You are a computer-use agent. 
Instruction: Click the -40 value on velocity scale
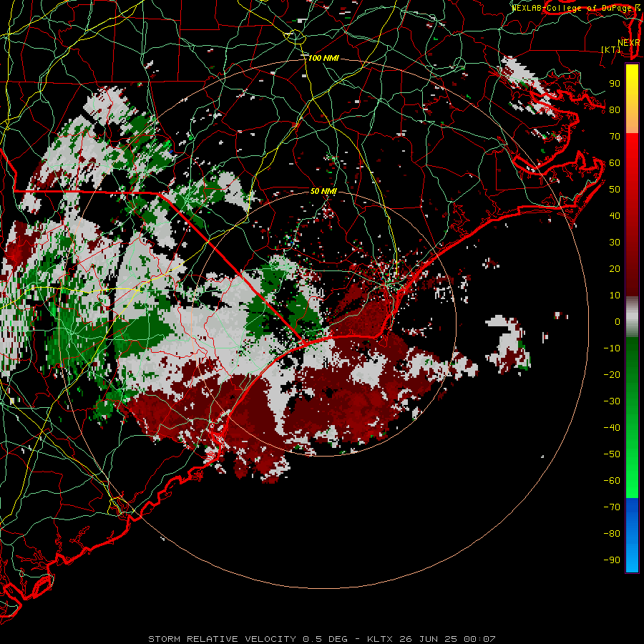(612, 428)
